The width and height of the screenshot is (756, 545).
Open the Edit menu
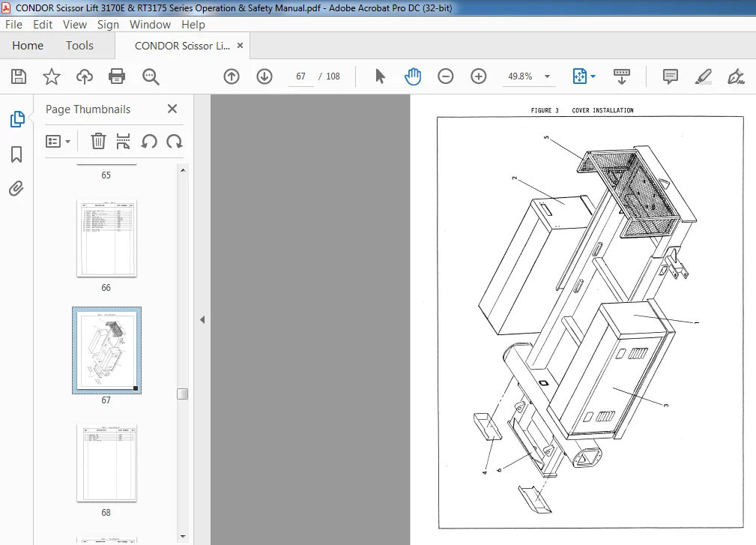click(43, 25)
